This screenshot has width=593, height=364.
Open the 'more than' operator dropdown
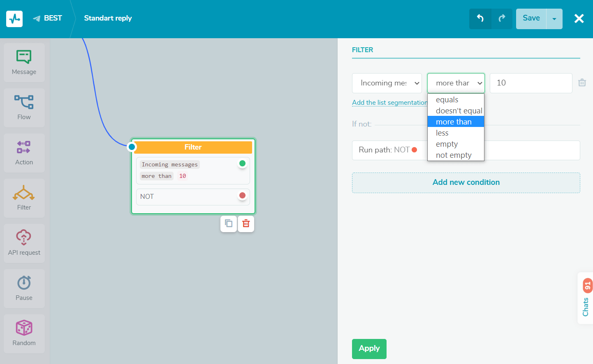pos(456,83)
